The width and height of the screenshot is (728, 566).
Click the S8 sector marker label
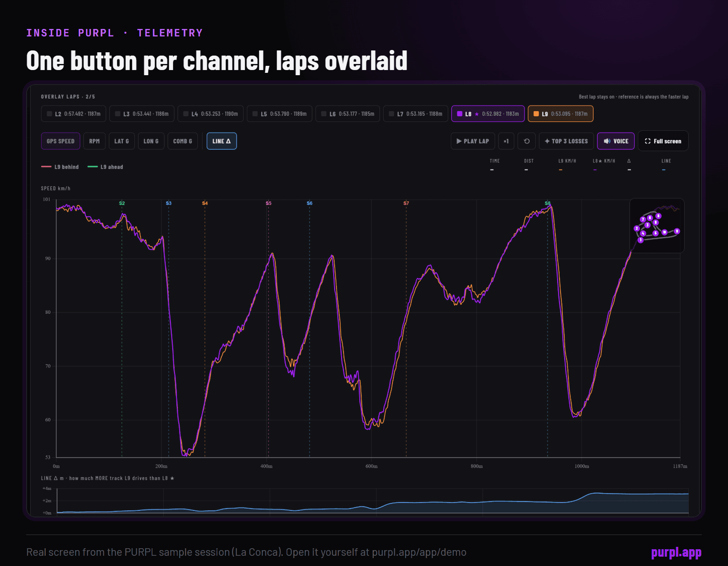point(547,203)
